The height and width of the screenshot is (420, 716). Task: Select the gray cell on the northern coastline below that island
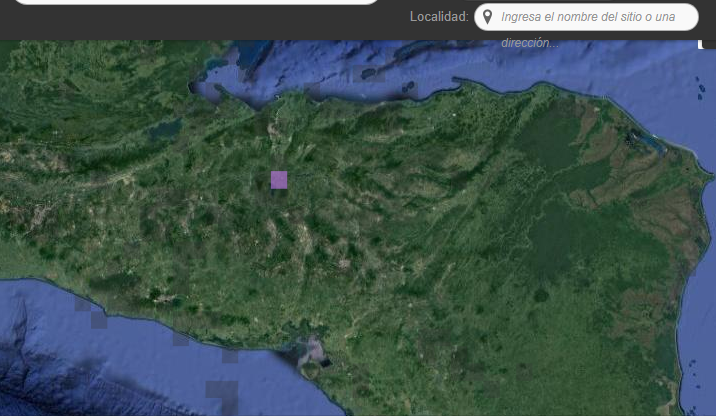point(312,91)
